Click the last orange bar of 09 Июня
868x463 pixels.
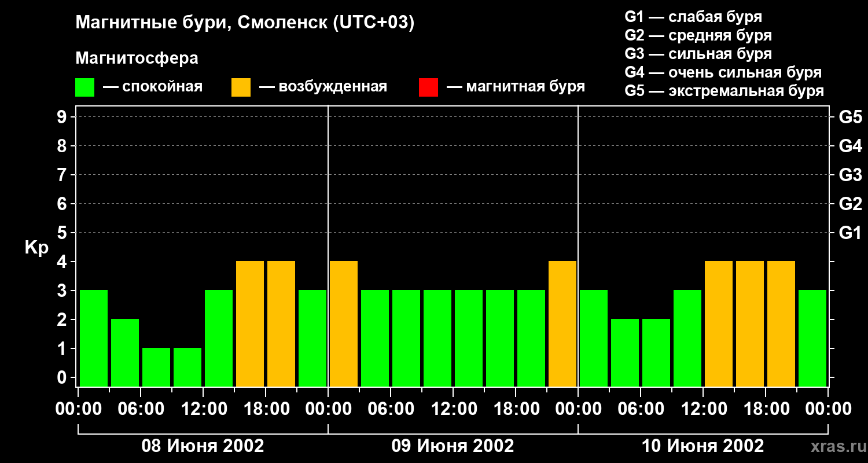pyautogui.click(x=562, y=324)
